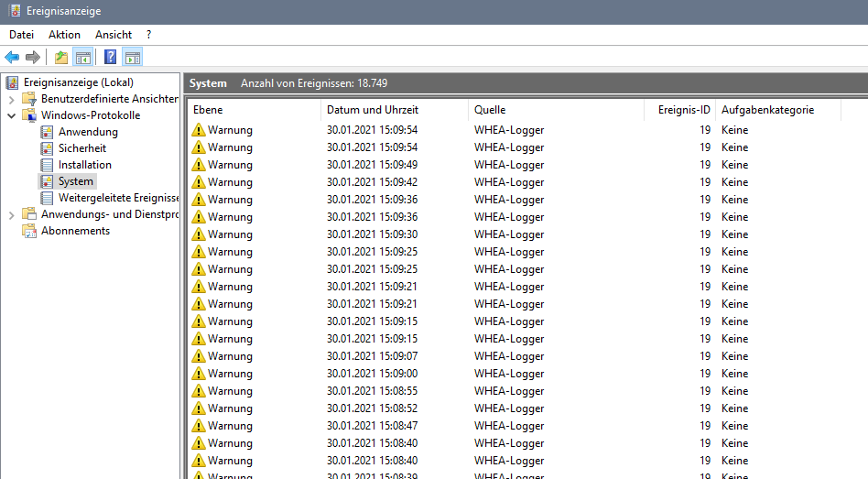Click WHEA-Logger in the 15:08:47 row

click(509, 426)
